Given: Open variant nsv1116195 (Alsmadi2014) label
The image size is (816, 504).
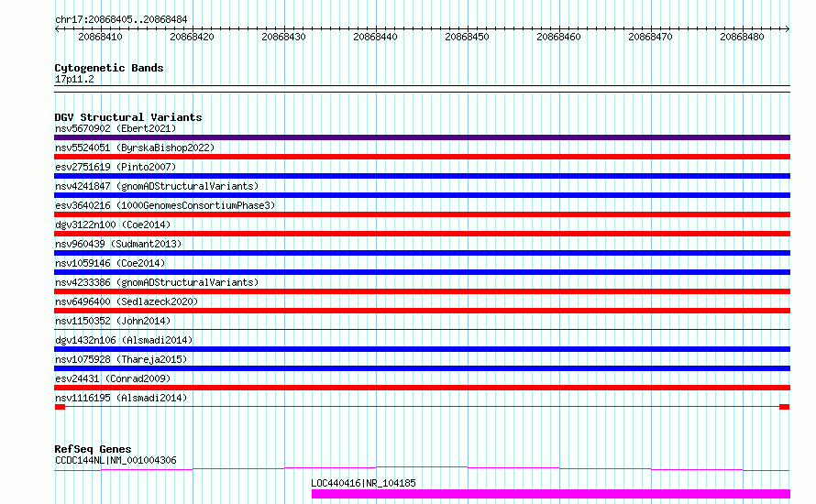Looking at the screenshot, I should pyautogui.click(x=121, y=398).
